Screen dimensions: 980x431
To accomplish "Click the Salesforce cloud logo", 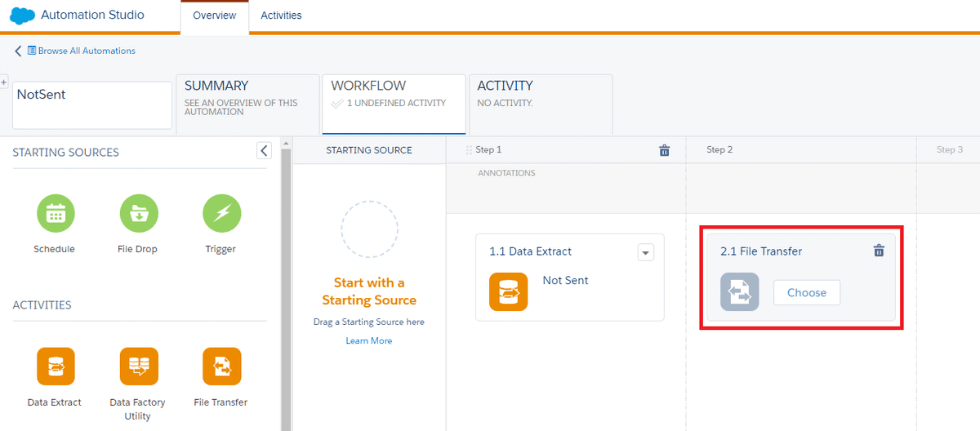I will tap(22, 16).
